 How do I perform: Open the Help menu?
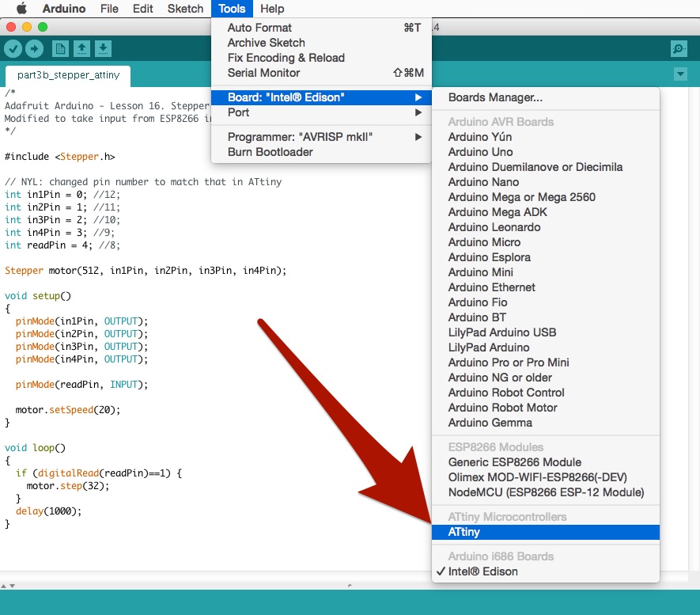(272, 9)
